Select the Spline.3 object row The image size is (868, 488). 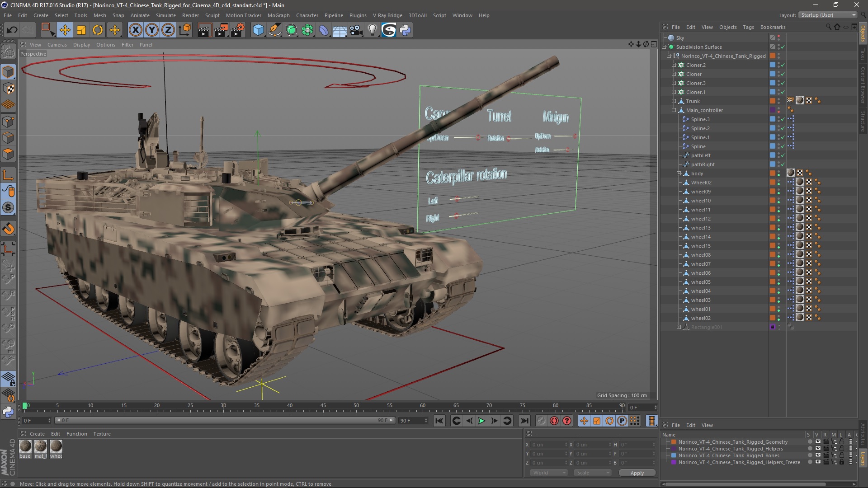coord(700,119)
